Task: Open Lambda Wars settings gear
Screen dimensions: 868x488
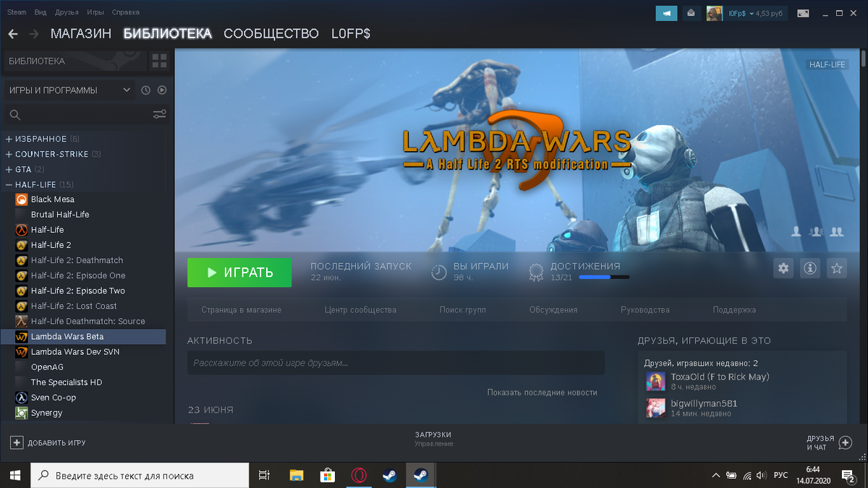Action: pyautogui.click(x=783, y=268)
